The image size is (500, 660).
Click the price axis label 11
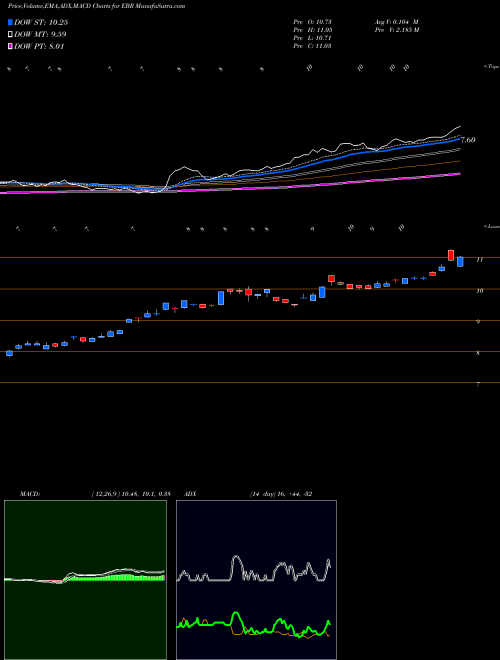pyautogui.click(x=479, y=260)
